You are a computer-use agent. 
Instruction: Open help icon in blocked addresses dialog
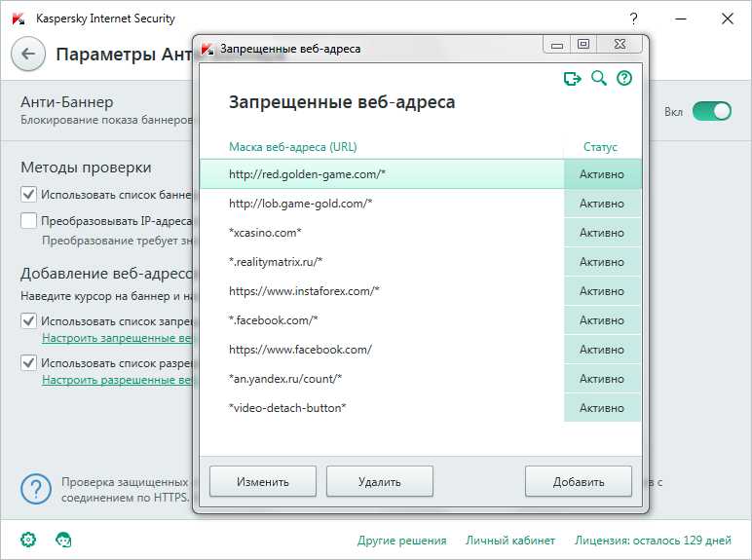click(x=624, y=78)
